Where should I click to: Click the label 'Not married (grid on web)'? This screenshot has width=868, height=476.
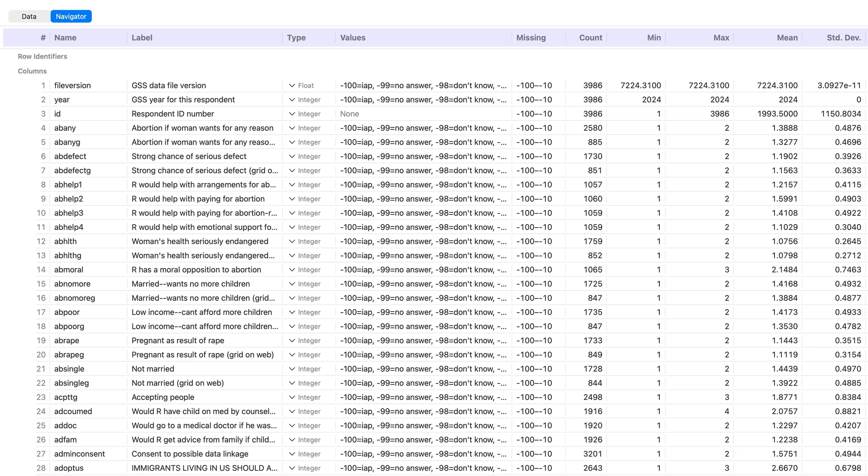pos(178,383)
